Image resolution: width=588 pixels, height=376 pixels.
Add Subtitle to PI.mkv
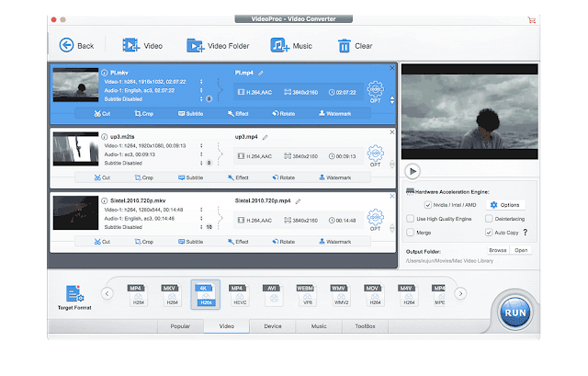pyautogui.click(x=190, y=113)
